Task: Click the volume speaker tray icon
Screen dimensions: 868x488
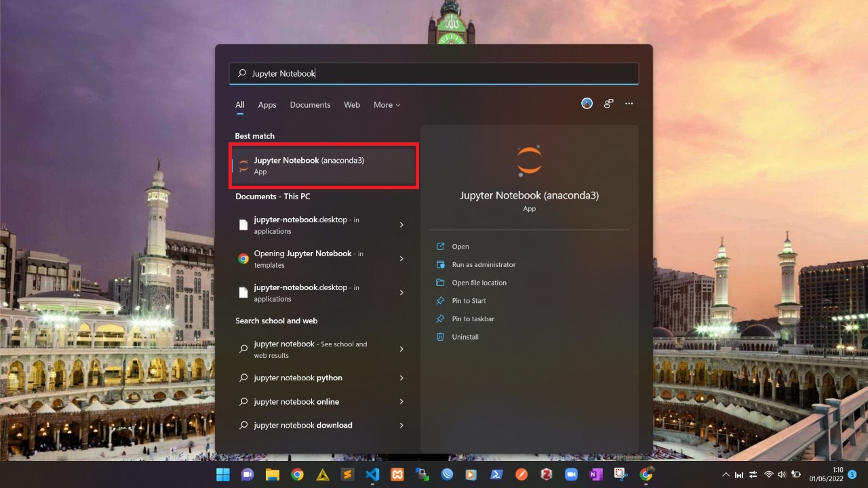Action: pyautogui.click(x=782, y=474)
